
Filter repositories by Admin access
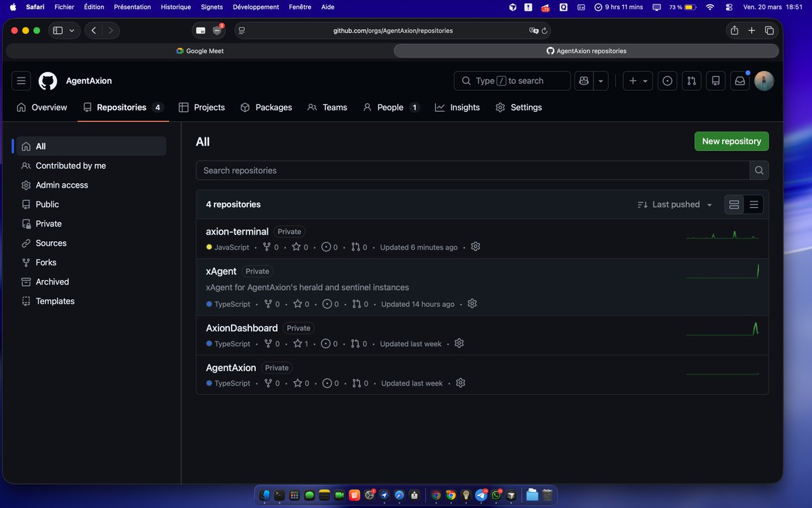point(91,185)
